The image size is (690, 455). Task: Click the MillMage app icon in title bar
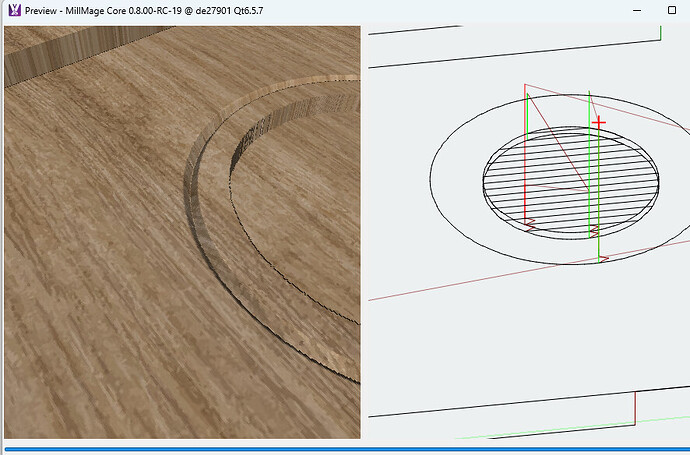coord(13,9)
